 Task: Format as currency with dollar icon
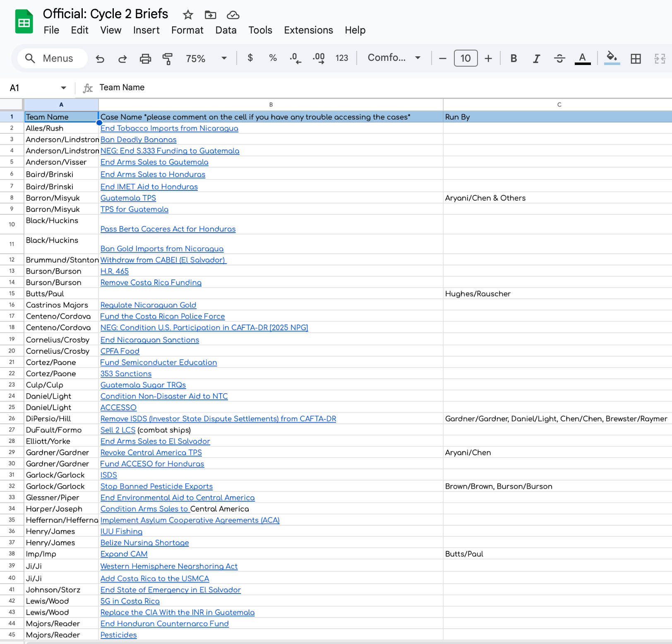(x=250, y=58)
